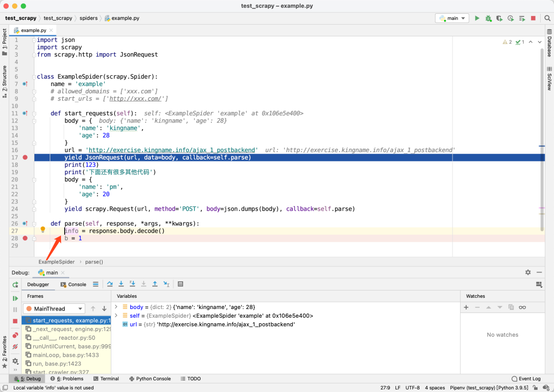Viewport: 554px width, 392px height.
Task: Open Debug panel settings gear
Action: point(528,273)
